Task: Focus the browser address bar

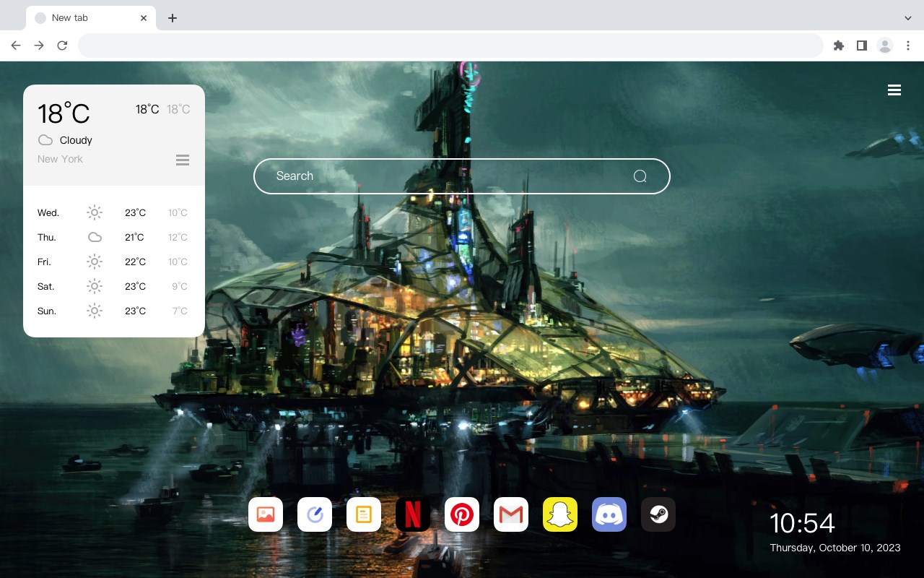Action: [450, 46]
